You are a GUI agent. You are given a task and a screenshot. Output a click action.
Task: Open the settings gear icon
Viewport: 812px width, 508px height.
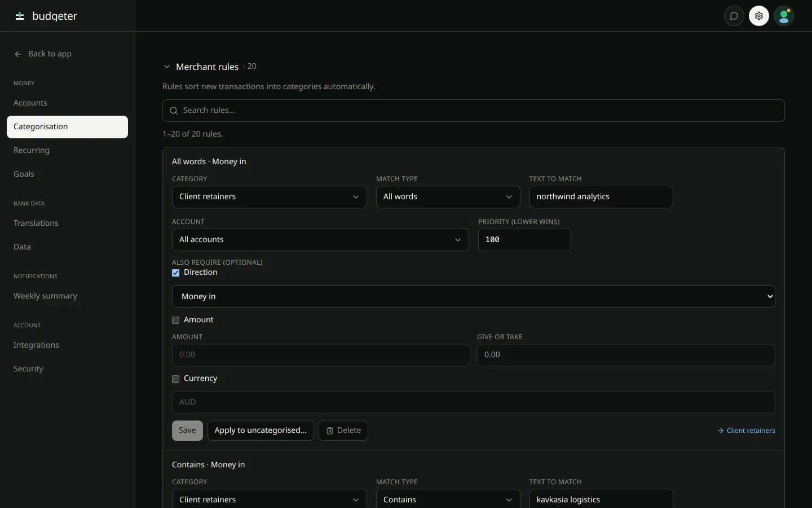tap(759, 16)
